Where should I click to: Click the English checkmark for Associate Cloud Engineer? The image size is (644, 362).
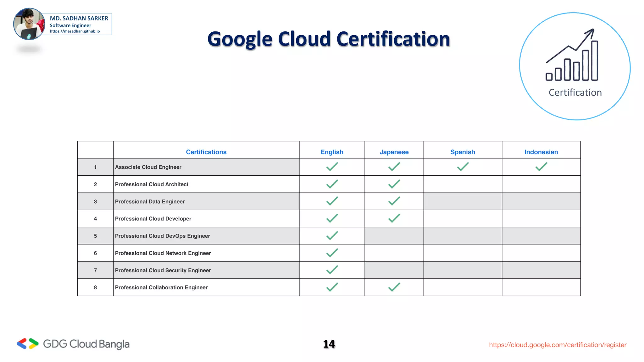[x=332, y=167]
